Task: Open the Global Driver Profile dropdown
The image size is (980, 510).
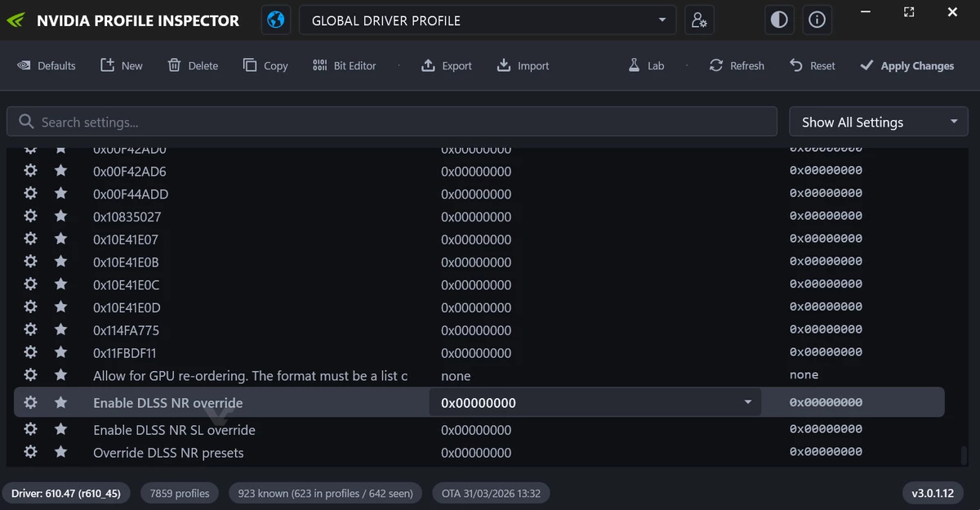Action: pos(488,20)
